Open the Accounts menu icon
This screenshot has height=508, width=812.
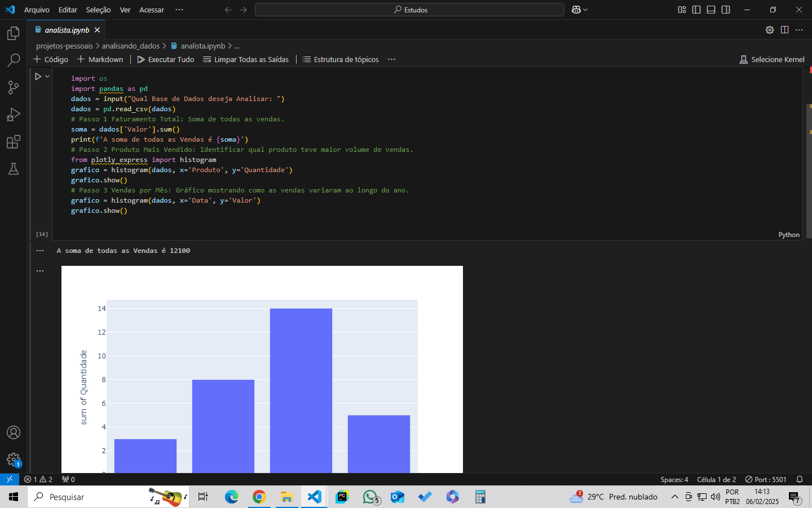(14, 432)
